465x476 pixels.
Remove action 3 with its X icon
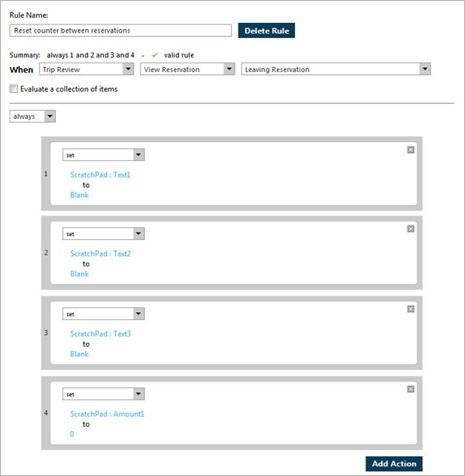[411, 309]
